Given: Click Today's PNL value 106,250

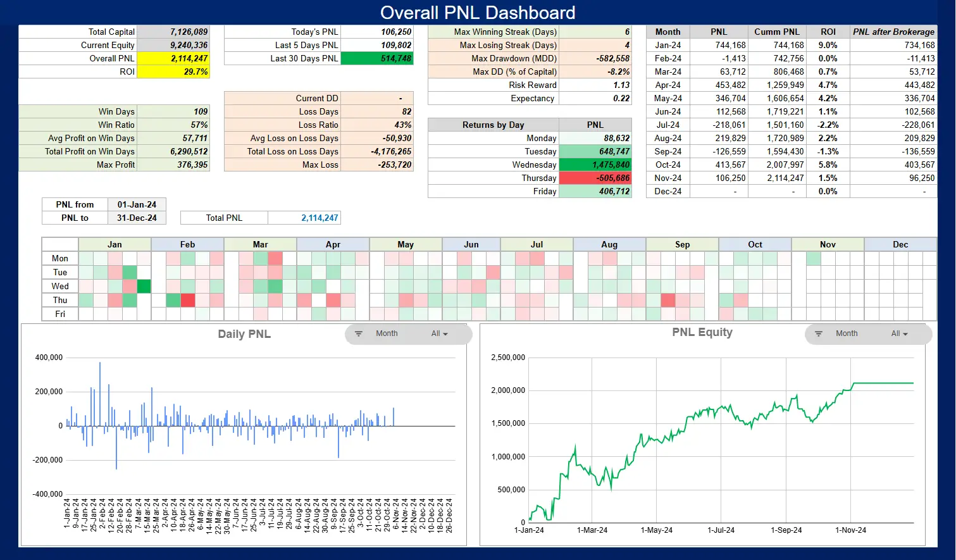Looking at the screenshot, I should coord(377,32).
